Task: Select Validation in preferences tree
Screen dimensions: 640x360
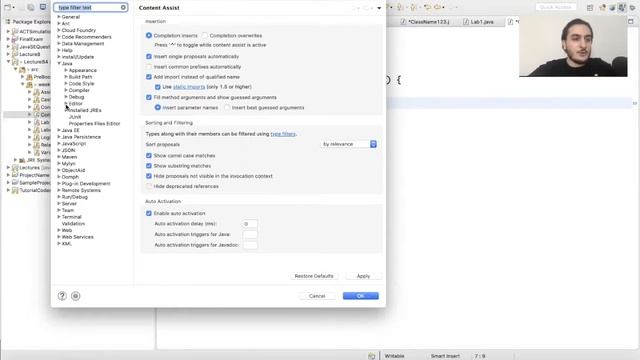Action: tap(73, 223)
